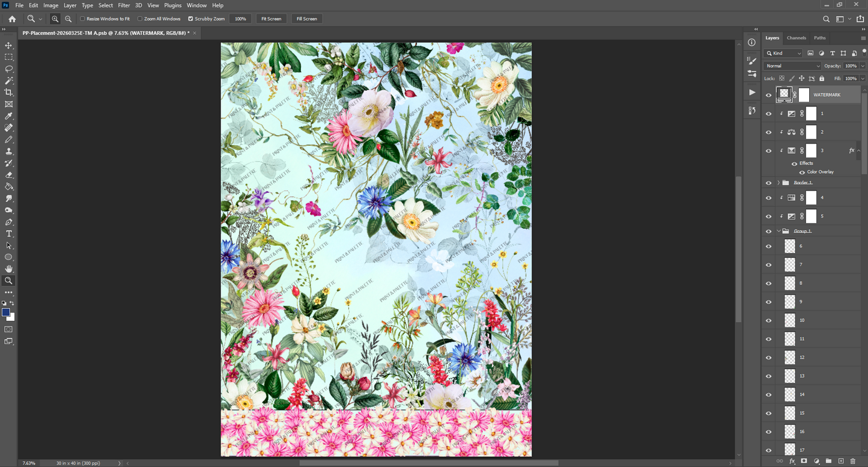Open the Select menu
868x467 pixels.
106,5
